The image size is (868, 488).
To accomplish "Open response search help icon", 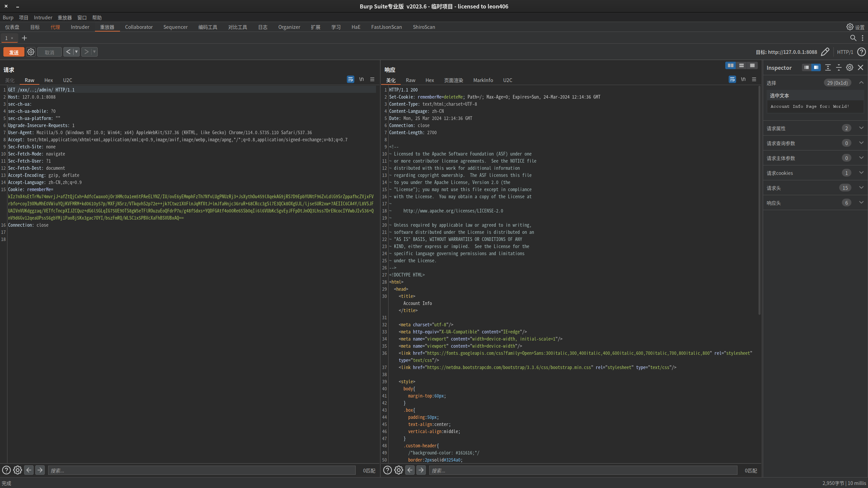I will 388,470.
